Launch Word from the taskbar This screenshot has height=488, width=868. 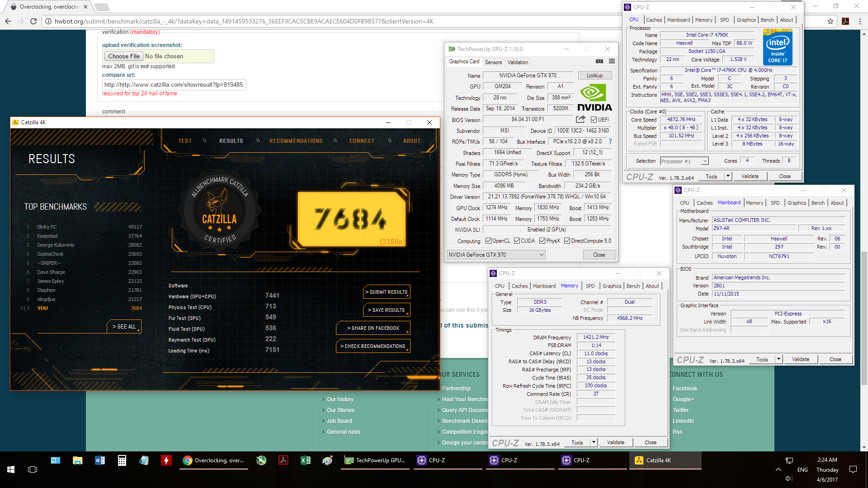pyautogui.click(x=100, y=460)
